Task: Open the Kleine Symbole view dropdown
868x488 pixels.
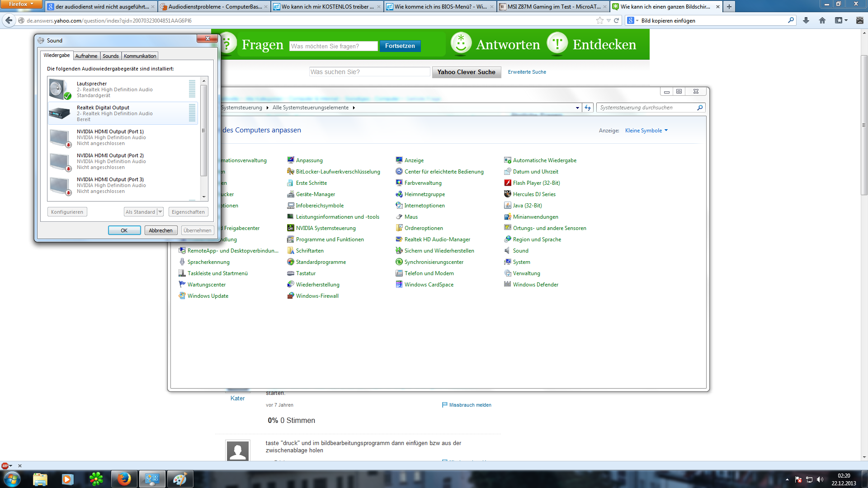Action: point(646,131)
